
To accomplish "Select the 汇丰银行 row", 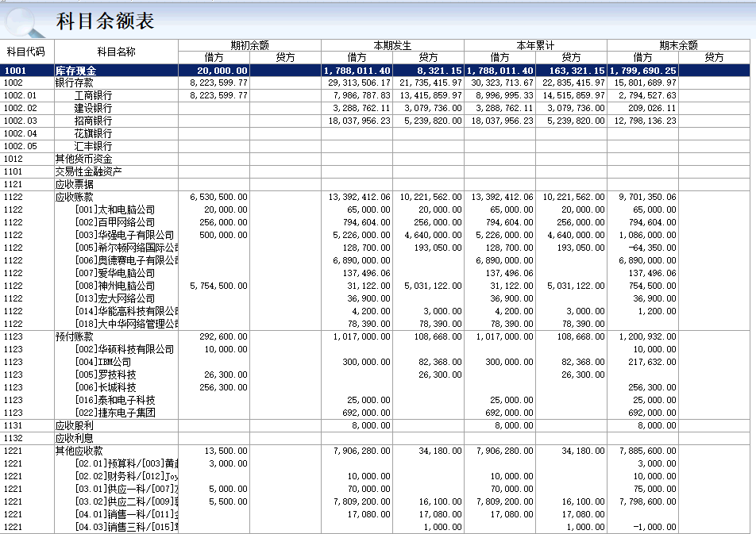I will [375, 146].
